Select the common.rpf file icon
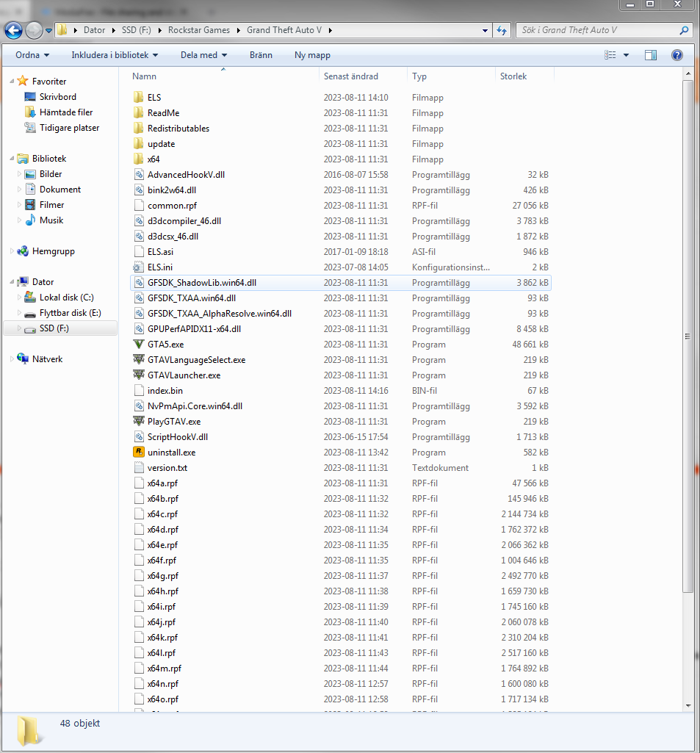This screenshot has height=753, width=700. (139, 205)
